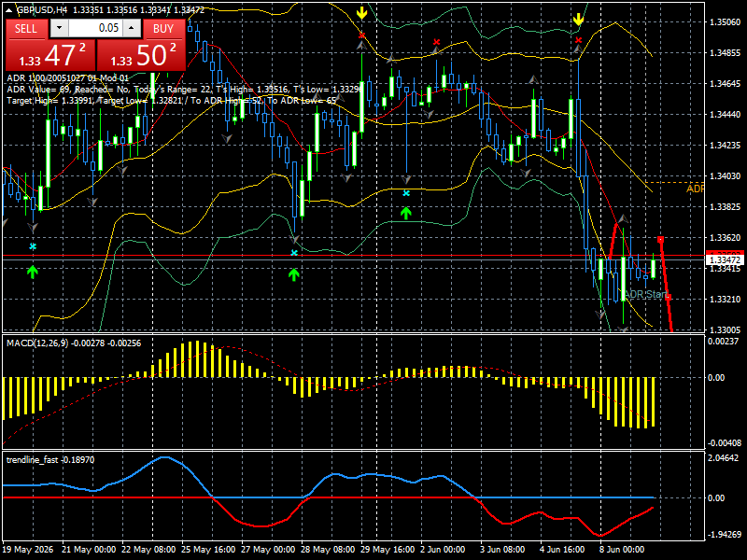This screenshot has width=747, height=560.
Task: Click the 1.35060 price axis label
Action: click(x=726, y=21)
